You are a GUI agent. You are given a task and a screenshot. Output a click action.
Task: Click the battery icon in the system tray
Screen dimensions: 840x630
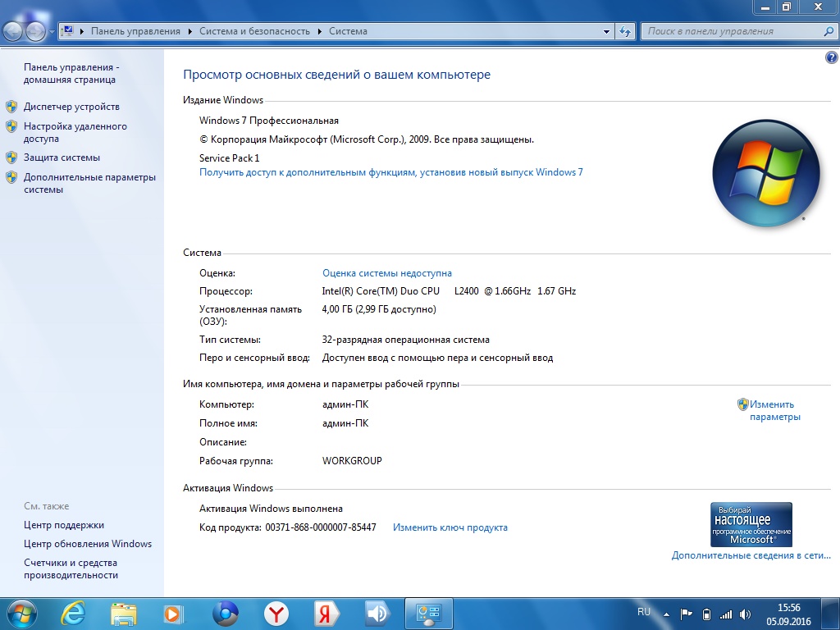[706, 614]
